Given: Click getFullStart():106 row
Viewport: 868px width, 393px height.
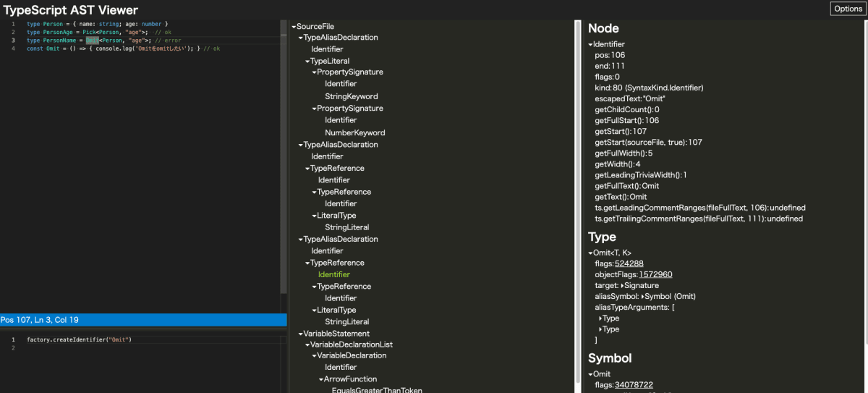Looking at the screenshot, I should click(626, 120).
